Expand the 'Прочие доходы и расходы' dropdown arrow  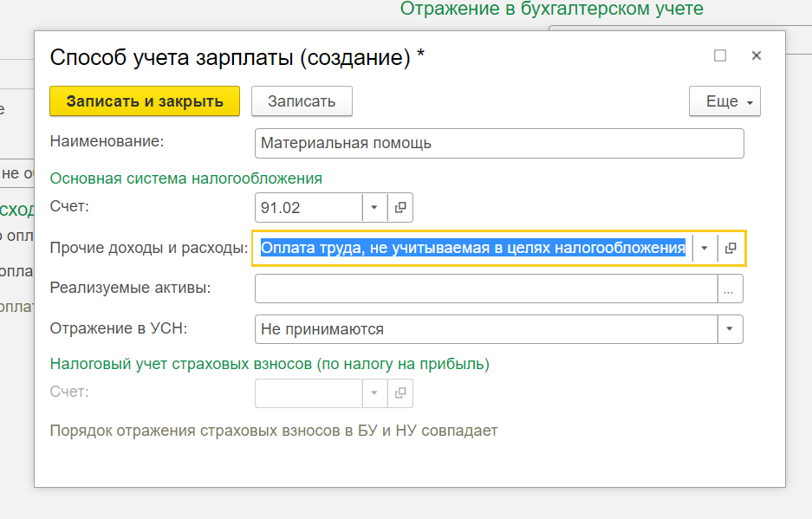tap(705, 248)
